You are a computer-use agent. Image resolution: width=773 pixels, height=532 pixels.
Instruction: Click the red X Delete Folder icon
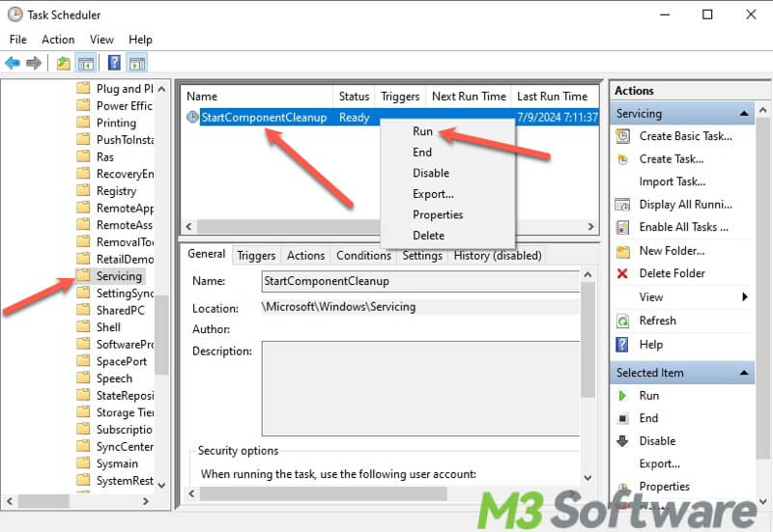tap(622, 273)
